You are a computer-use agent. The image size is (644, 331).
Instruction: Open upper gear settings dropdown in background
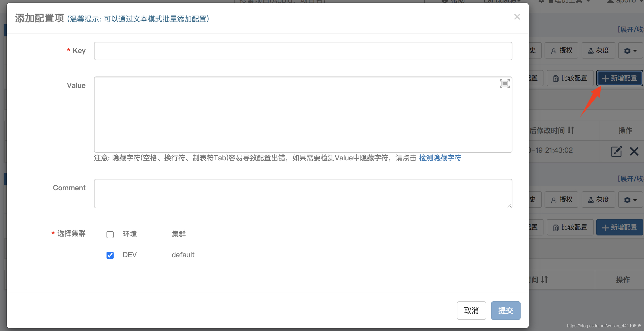pos(630,50)
